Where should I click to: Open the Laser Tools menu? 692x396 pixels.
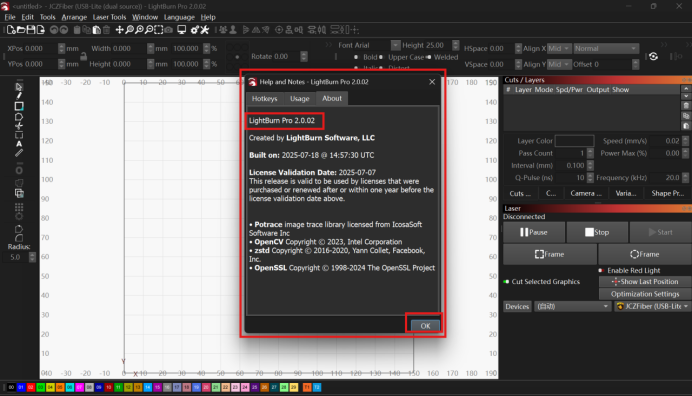tap(109, 17)
